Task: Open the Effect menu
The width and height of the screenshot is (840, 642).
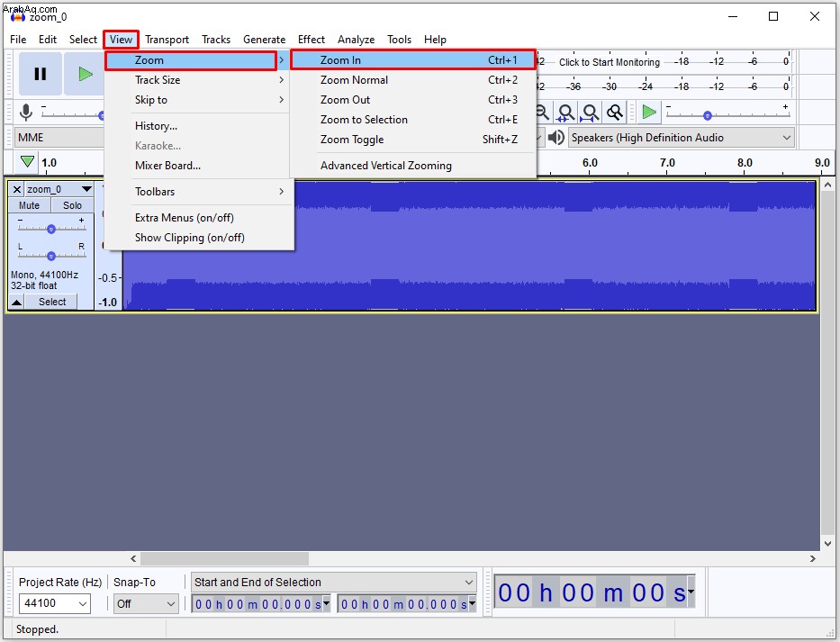Action: click(x=312, y=39)
